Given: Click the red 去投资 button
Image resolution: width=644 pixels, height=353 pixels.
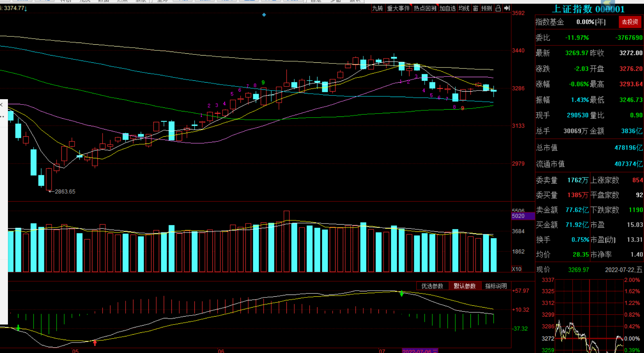Looking at the screenshot, I should (x=630, y=22).
